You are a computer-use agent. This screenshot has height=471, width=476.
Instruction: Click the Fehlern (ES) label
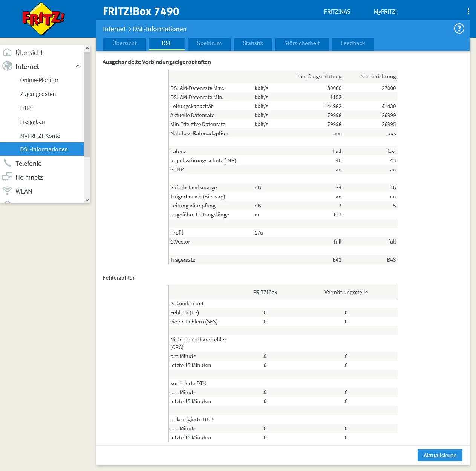184,312
